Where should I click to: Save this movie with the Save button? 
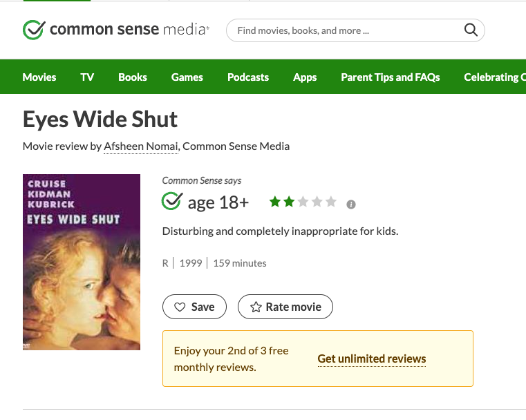point(194,307)
